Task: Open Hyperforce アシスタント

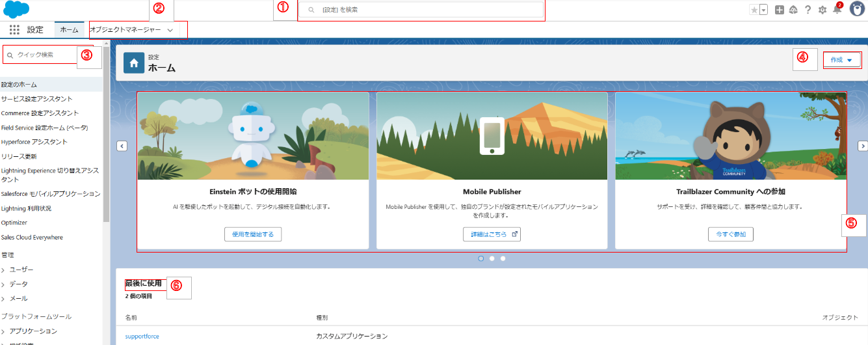Action: (x=34, y=142)
